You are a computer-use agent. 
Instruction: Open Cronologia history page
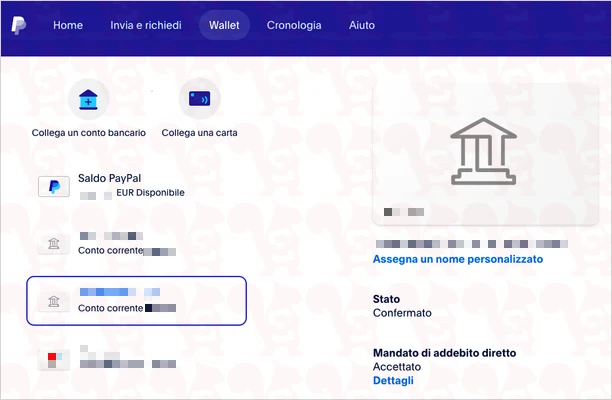(x=294, y=25)
